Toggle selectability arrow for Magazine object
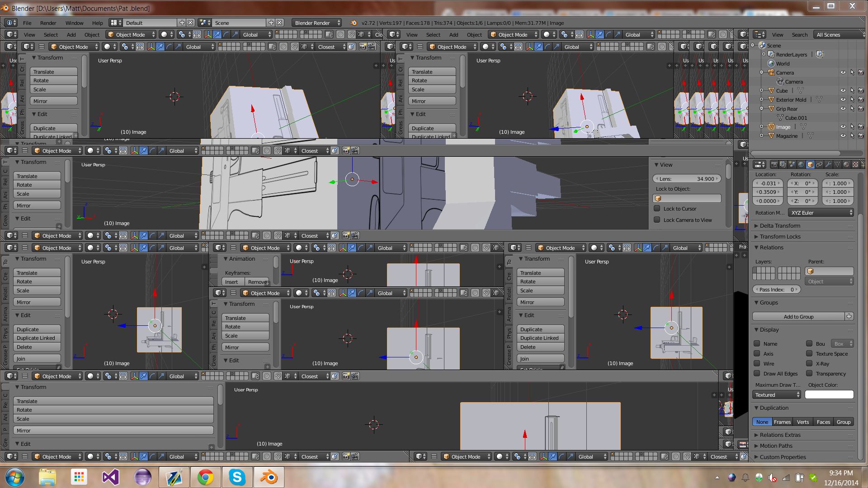868x488 pixels. pyautogui.click(x=852, y=136)
